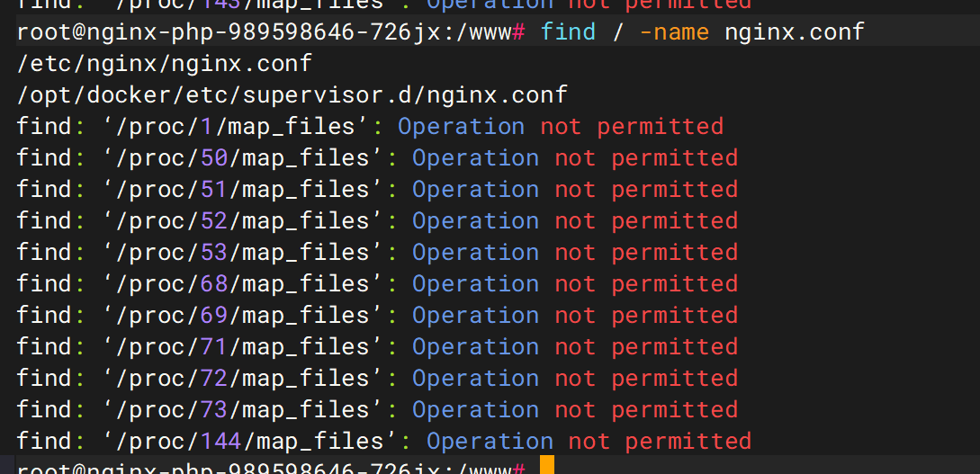Click the '/proc/51/map_files' error line
Screen dimensions: 980x474
[x=377, y=189]
